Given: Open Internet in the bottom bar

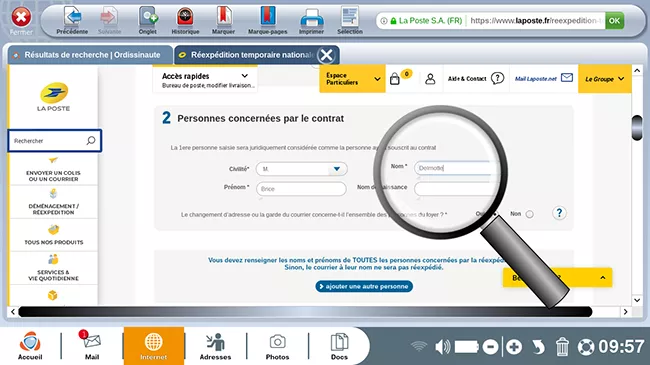Looking at the screenshot, I should (x=153, y=346).
